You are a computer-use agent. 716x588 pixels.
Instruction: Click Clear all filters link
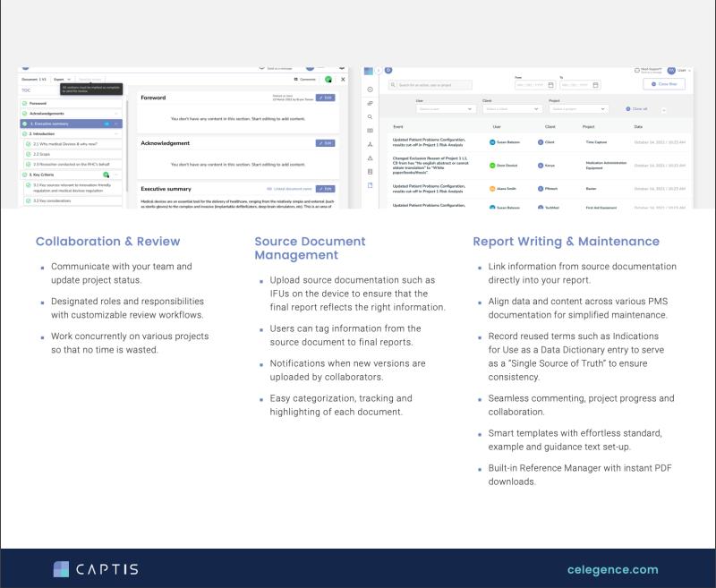click(636, 109)
